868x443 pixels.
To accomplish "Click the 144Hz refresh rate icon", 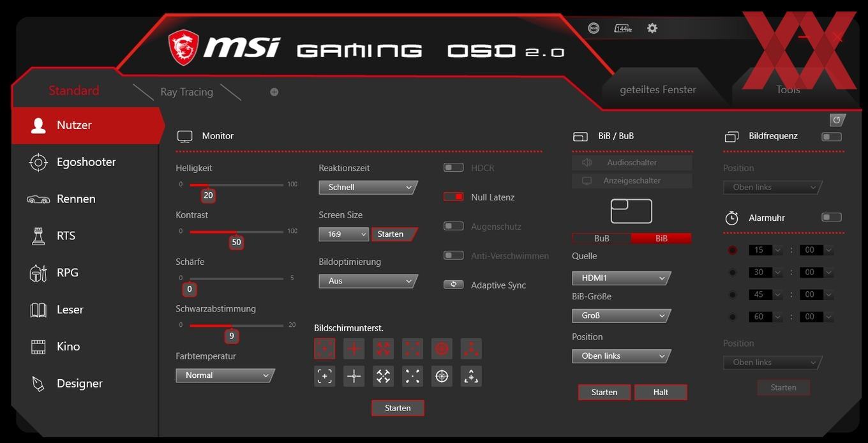I will [x=622, y=28].
